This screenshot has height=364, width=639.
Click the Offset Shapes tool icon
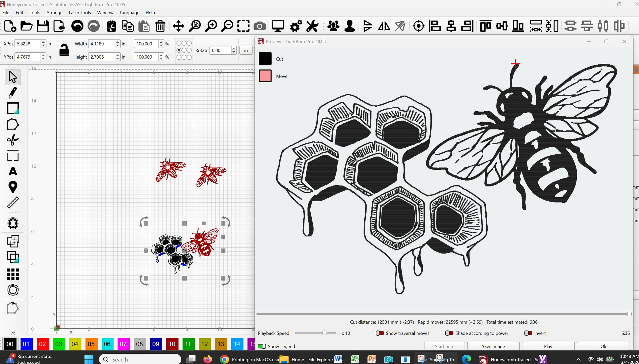[x=13, y=223]
